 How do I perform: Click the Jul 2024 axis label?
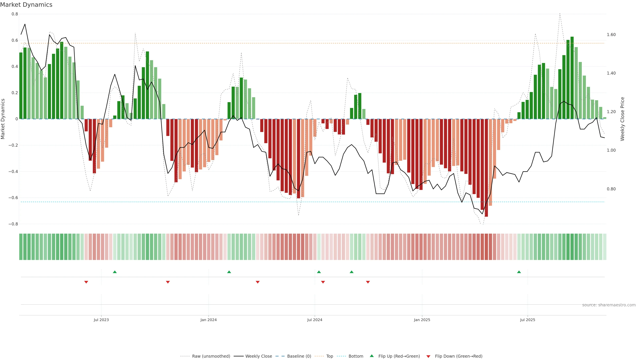coord(314,320)
